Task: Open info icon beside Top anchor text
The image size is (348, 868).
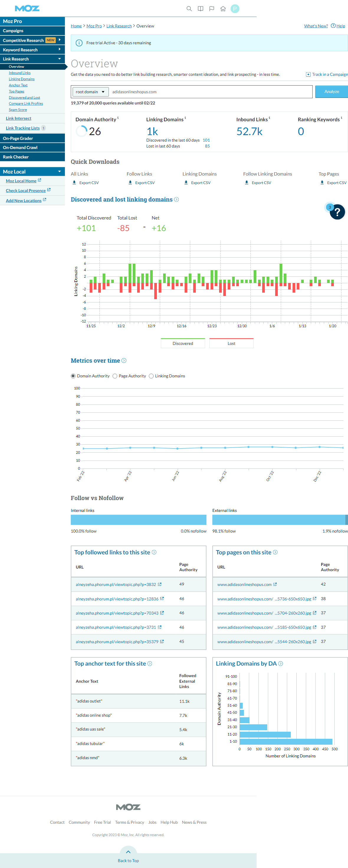Action: pyautogui.click(x=150, y=664)
